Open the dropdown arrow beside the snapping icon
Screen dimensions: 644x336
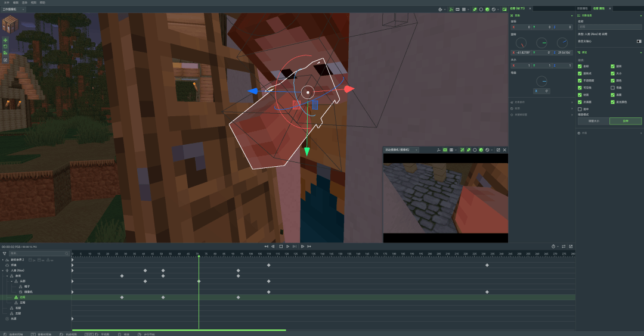pyautogui.click(x=445, y=10)
